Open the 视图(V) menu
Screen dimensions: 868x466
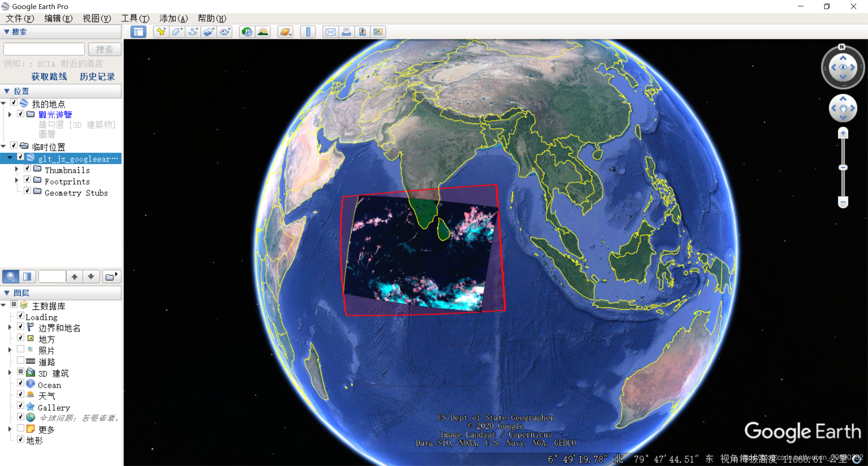point(97,19)
